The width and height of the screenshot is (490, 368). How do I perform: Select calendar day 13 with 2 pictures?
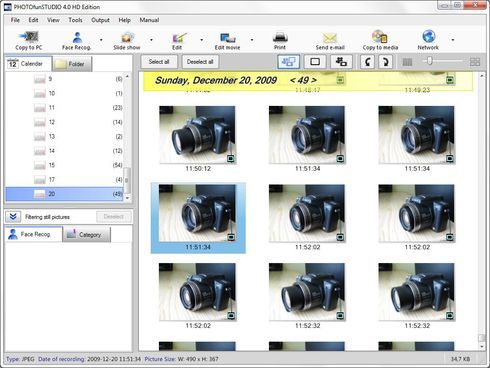tap(64, 136)
